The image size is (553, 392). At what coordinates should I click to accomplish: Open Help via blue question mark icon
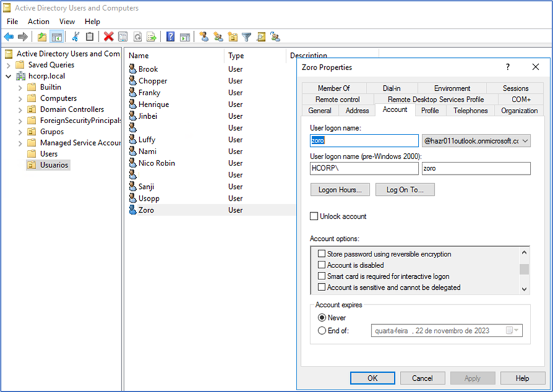coord(170,37)
